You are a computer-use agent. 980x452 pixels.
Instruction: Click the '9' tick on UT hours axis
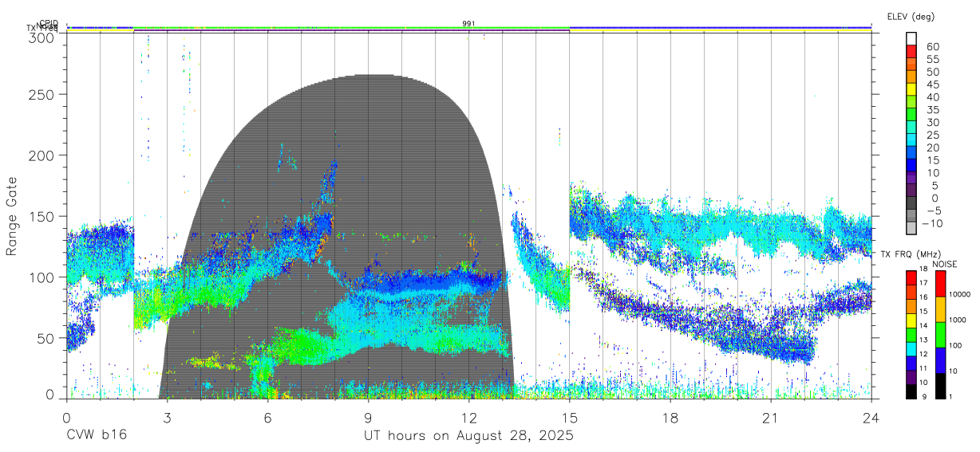(x=368, y=419)
